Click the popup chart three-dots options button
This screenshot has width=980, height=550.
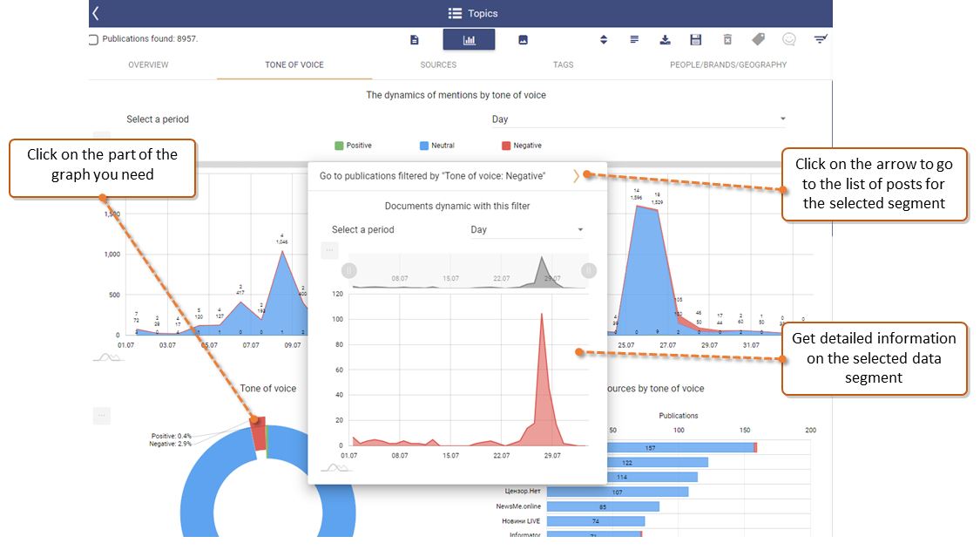point(329,251)
